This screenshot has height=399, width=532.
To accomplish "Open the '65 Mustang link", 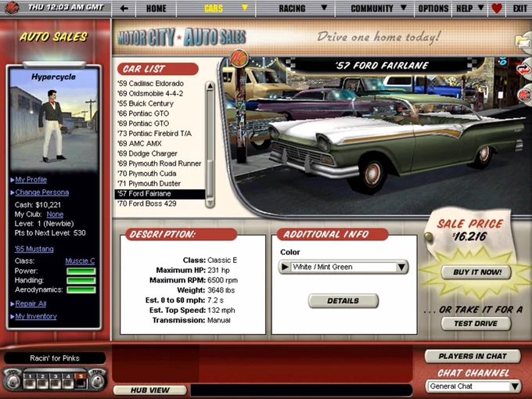I will (x=34, y=249).
